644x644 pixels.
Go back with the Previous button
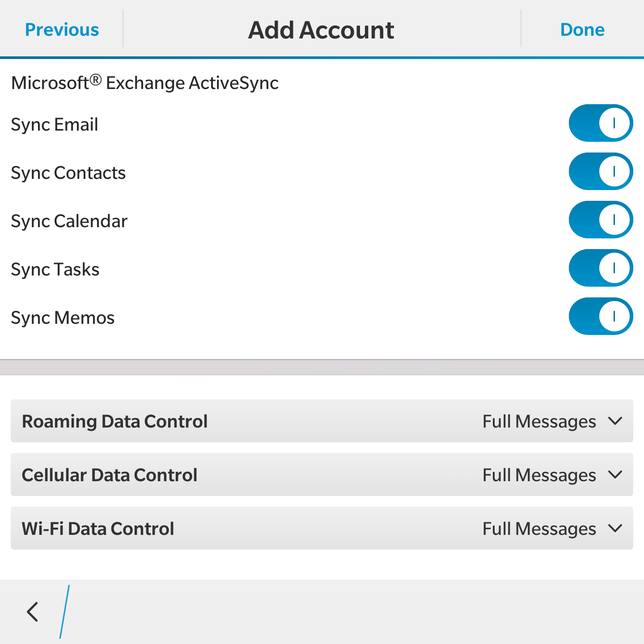point(62,30)
